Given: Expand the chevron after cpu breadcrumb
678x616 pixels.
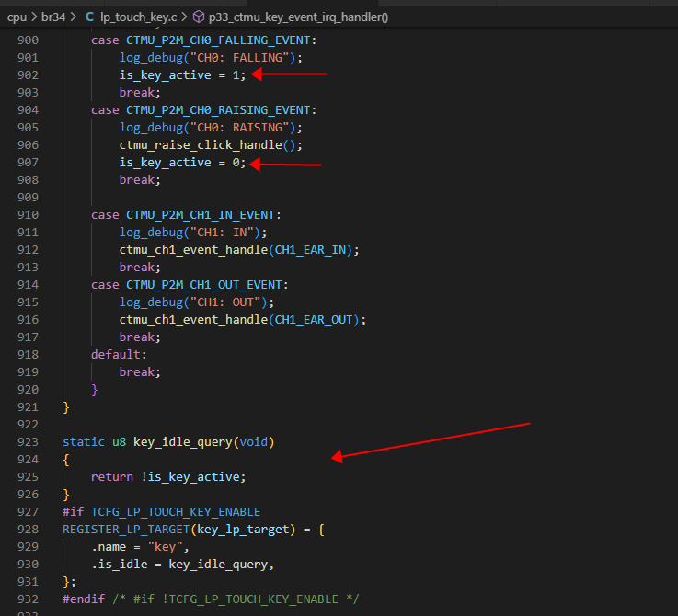Looking at the screenshot, I should pos(34,17).
